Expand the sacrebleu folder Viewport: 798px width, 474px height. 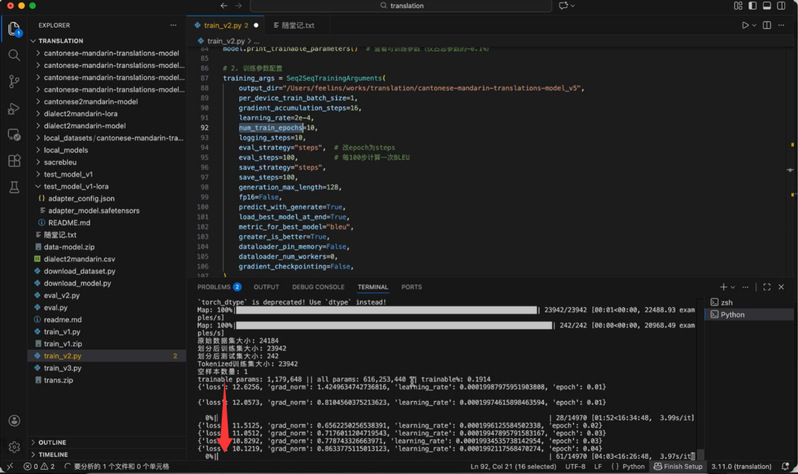(x=62, y=161)
